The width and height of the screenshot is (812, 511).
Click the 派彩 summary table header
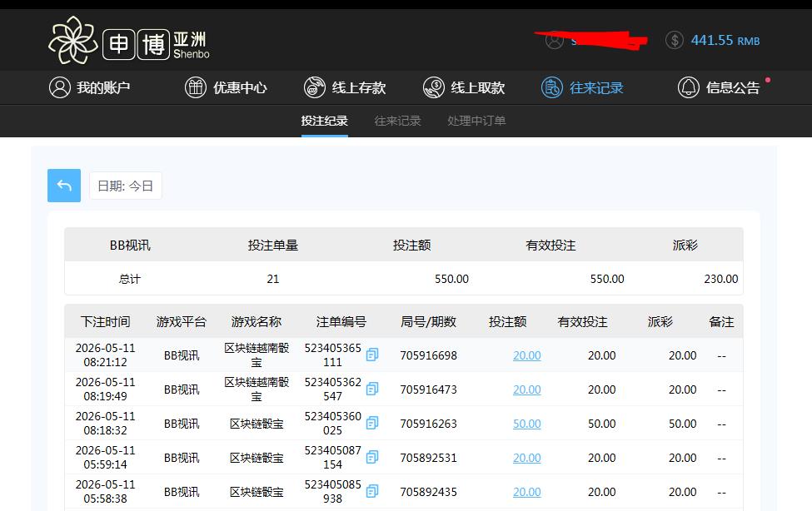[685, 246]
